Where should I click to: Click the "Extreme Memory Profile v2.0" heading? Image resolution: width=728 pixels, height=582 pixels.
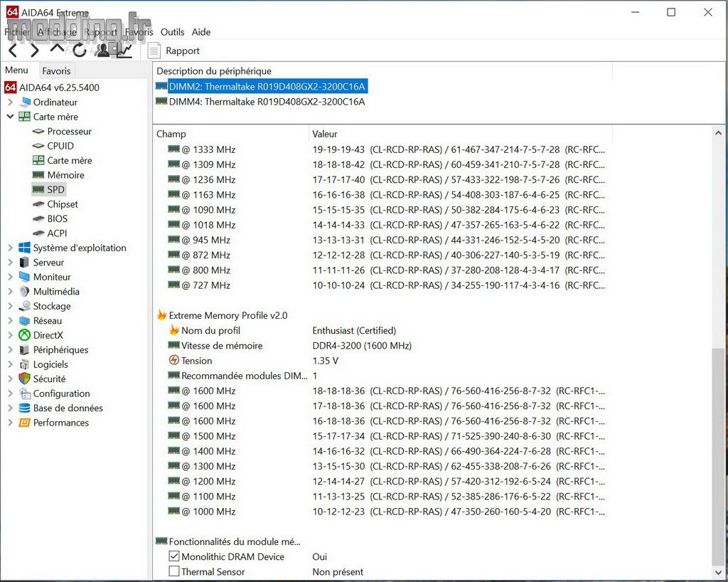click(x=228, y=315)
